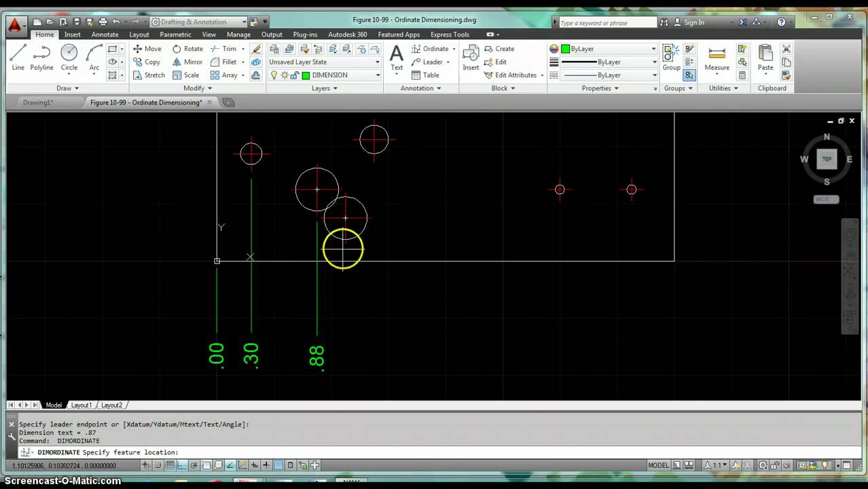
Task: Activate the Copy command
Action: pos(147,62)
